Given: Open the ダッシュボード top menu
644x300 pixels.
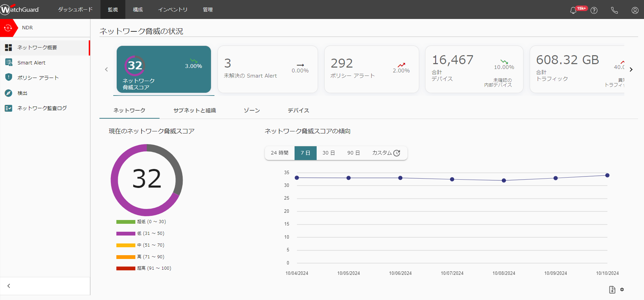Looking at the screenshot, I should [x=75, y=10].
